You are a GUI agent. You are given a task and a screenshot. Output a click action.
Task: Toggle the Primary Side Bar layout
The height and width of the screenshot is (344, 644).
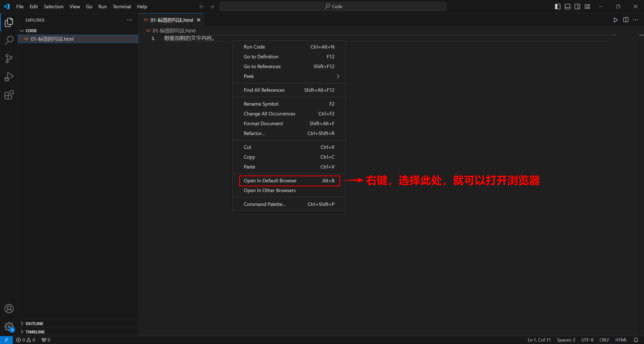tap(557, 7)
